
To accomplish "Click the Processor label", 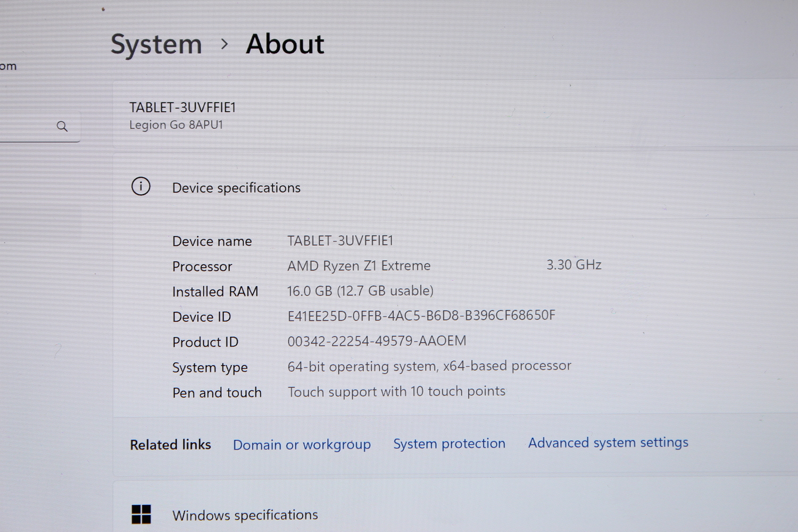I will tap(202, 266).
